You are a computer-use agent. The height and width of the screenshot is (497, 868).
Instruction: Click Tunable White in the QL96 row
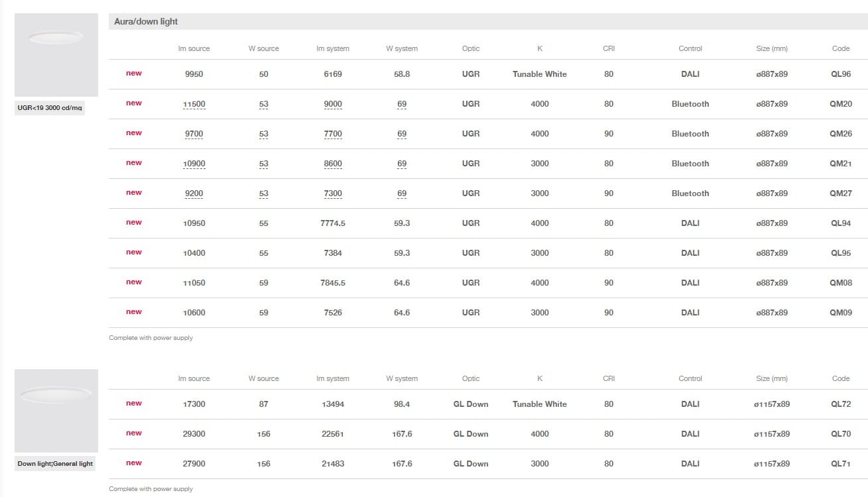click(x=539, y=74)
